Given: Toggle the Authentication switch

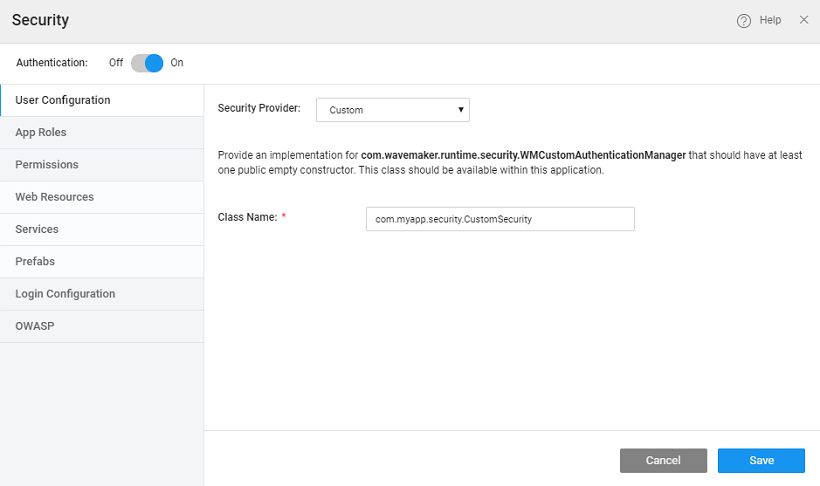Looking at the screenshot, I should 147,63.
